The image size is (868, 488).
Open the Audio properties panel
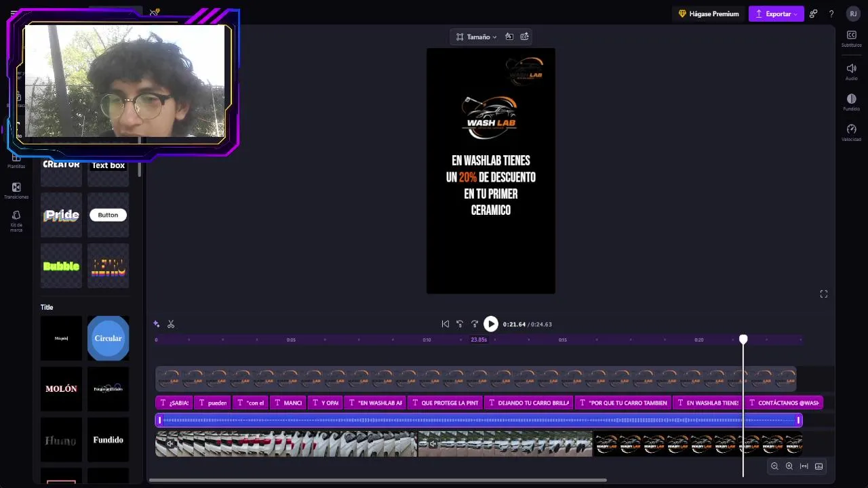(x=851, y=72)
